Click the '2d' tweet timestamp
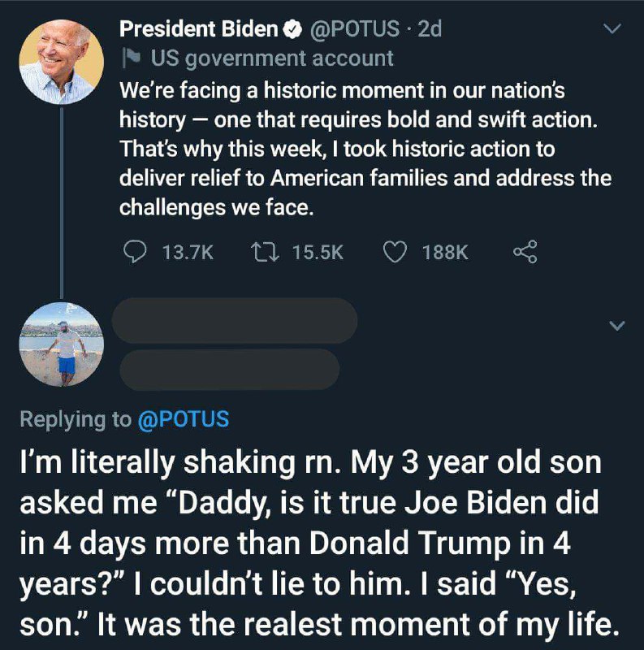644x650 pixels. (x=428, y=30)
